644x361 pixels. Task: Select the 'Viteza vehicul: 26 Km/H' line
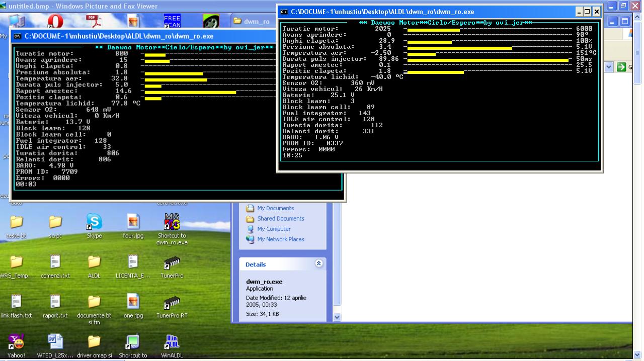333,89
